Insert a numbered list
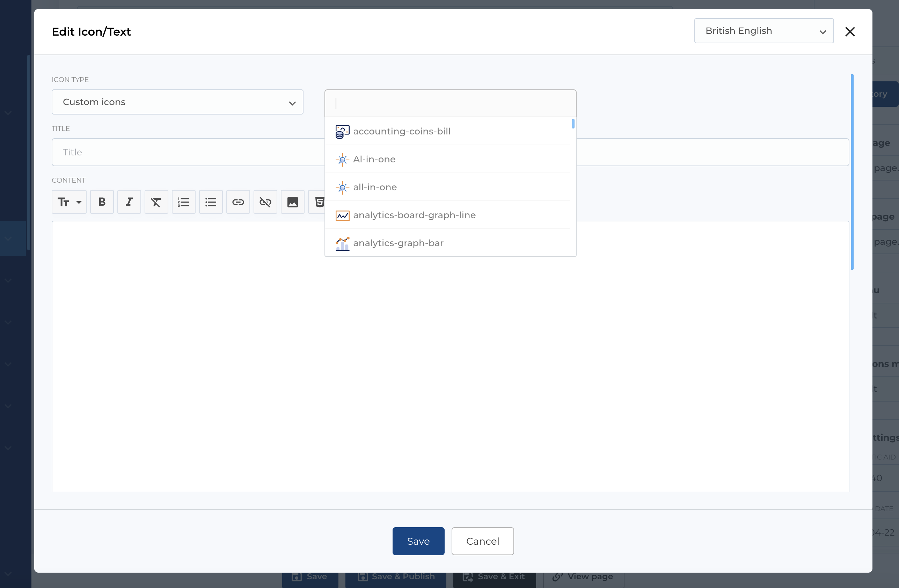 pos(183,202)
